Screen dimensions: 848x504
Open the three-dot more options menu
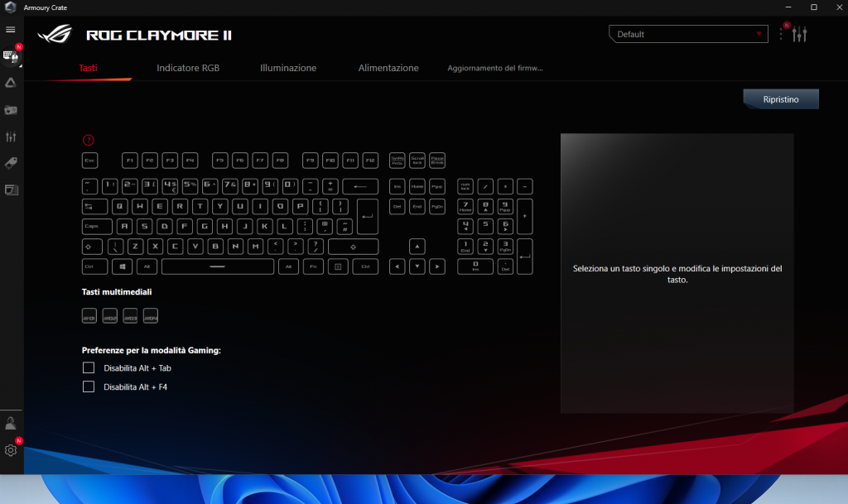(x=781, y=34)
